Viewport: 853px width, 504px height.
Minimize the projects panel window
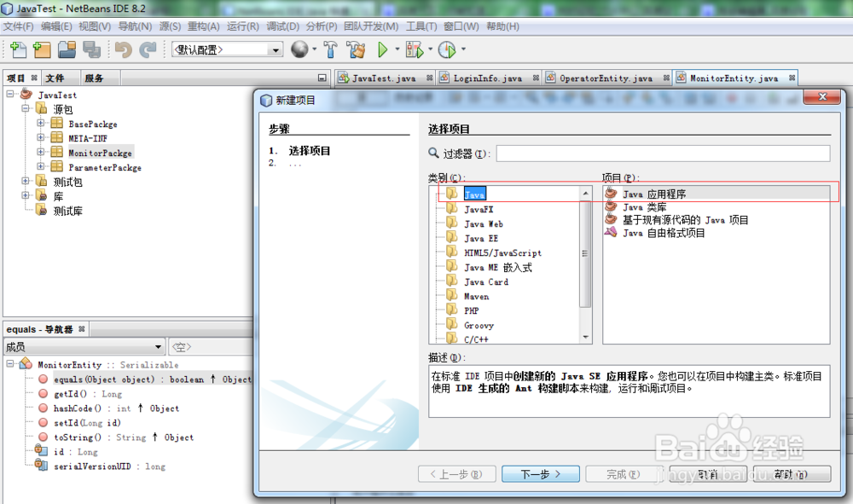click(x=322, y=78)
